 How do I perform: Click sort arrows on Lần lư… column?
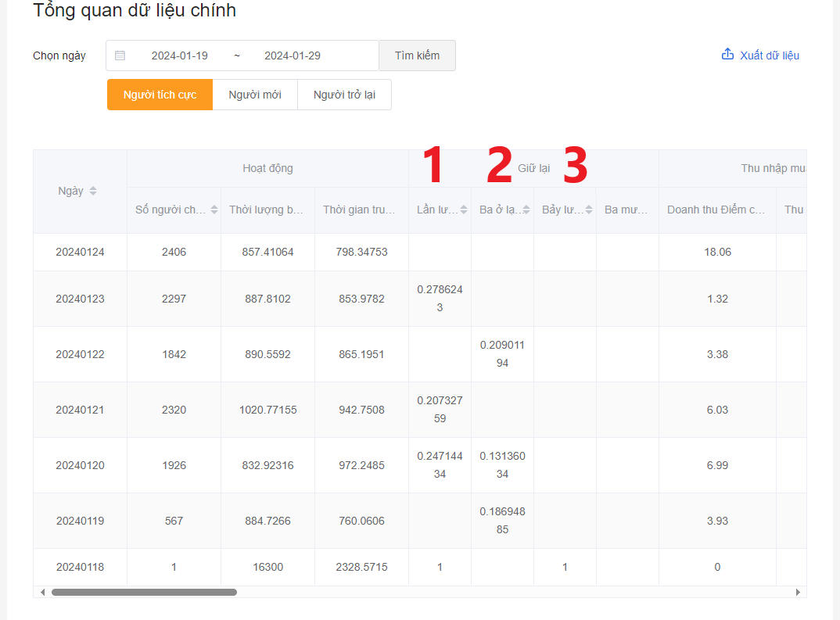point(464,210)
